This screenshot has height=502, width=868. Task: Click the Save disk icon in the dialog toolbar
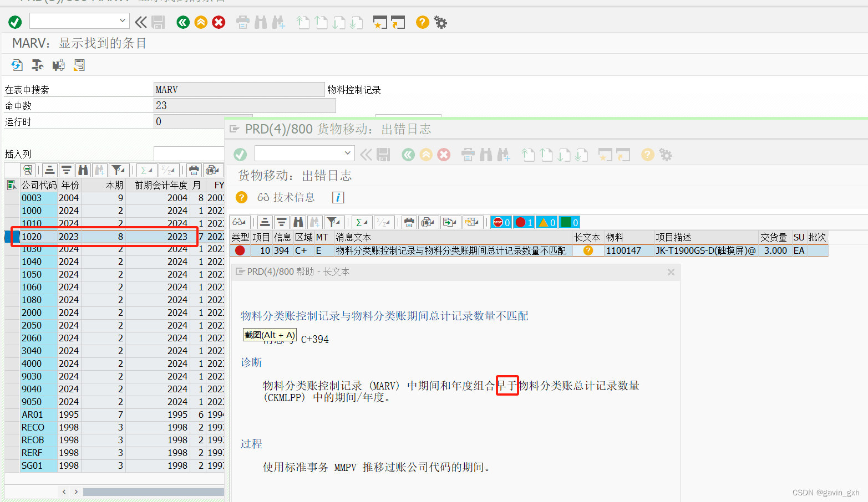coord(383,155)
